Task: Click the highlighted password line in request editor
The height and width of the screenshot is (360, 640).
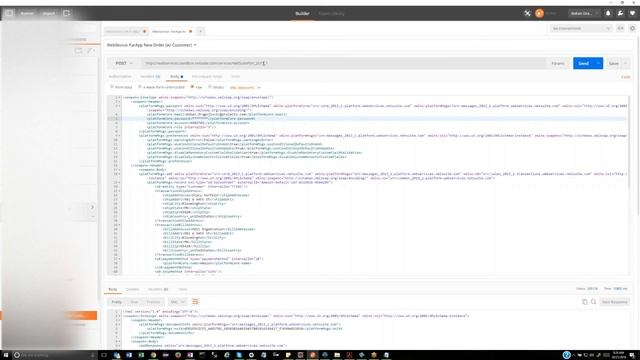Action: coord(373,118)
